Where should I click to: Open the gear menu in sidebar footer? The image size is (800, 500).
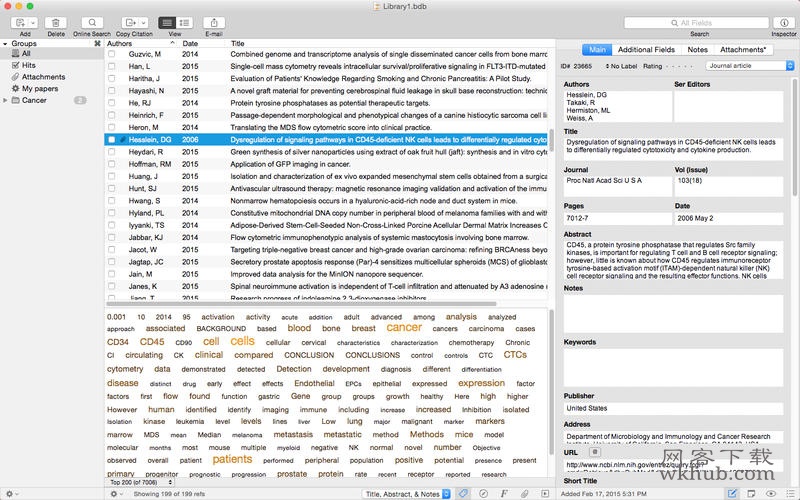10,494
